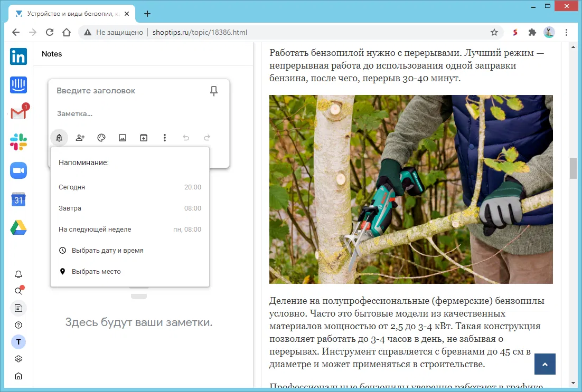Click text Здесь будут ваши заметки.
Image resolution: width=582 pixels, height=392 pixels.
click(139, 322)
